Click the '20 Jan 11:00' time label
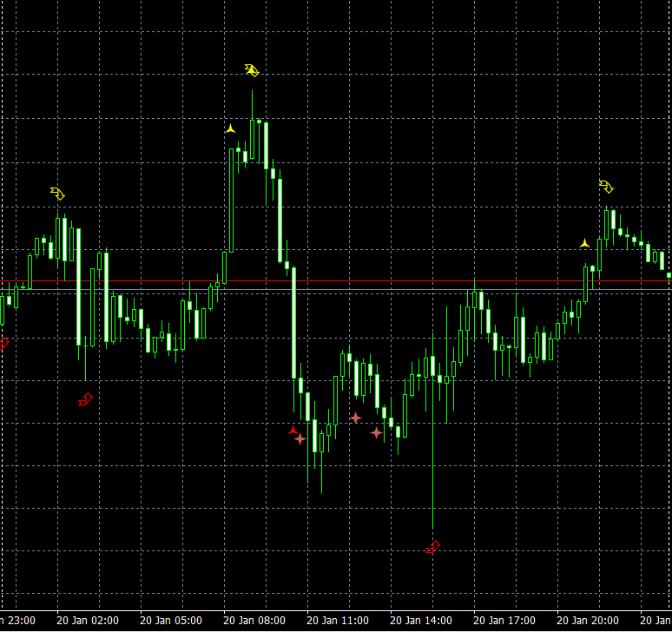The height and width of the screenshot is (632, 672). [x=338, y=621]
